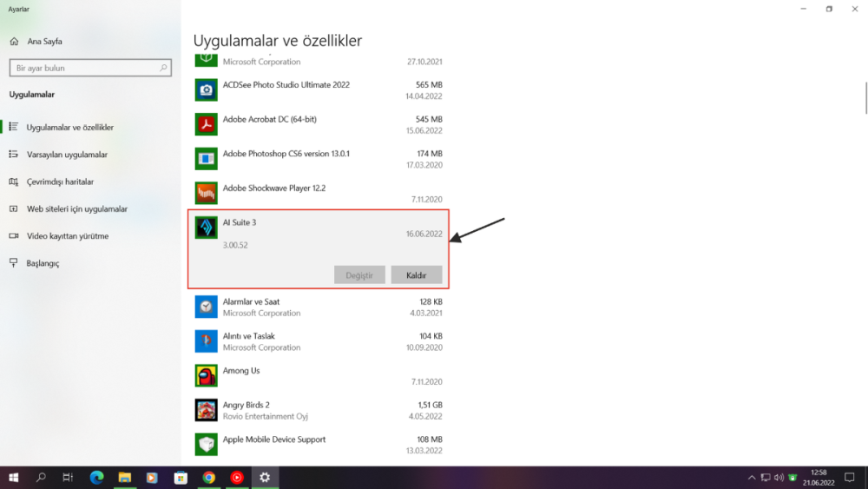Viewport: 868px width, 489px height.
Task: Click the search magnifier in Bir ayar bulun
Action: coord(163,68)
